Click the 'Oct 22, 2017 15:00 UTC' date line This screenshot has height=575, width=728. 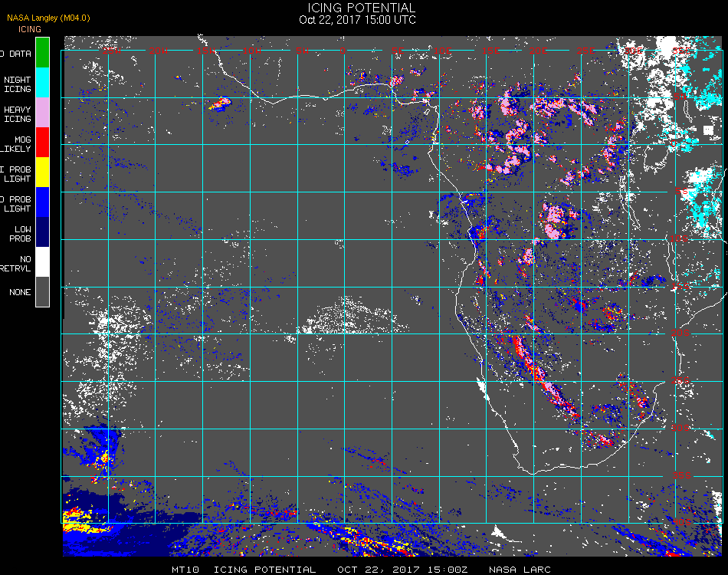(x=357, y=20)
